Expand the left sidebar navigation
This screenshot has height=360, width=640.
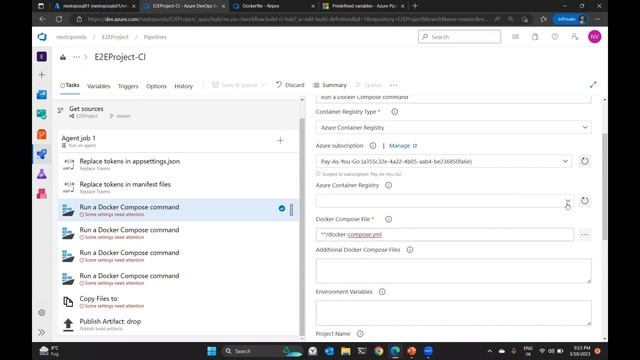pos(42,332)
